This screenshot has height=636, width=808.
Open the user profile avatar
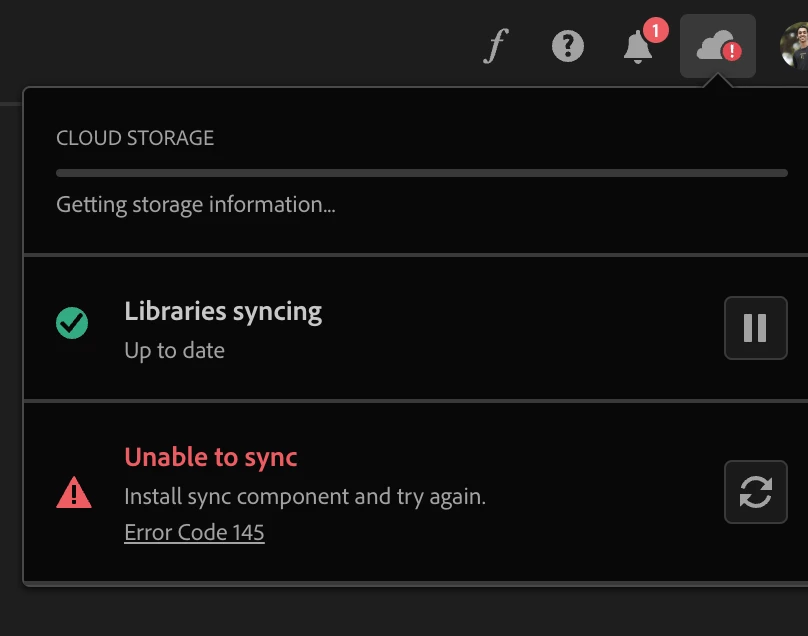[x=795, y=46]
